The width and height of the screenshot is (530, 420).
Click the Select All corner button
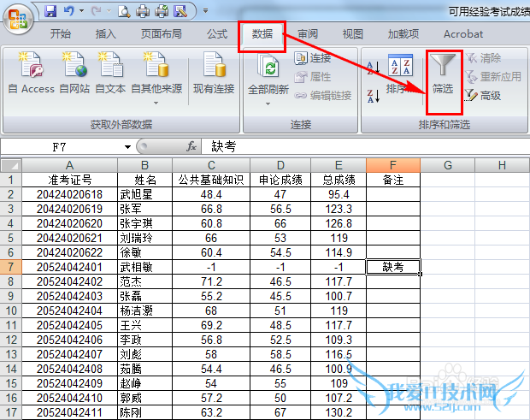point(11,165)
